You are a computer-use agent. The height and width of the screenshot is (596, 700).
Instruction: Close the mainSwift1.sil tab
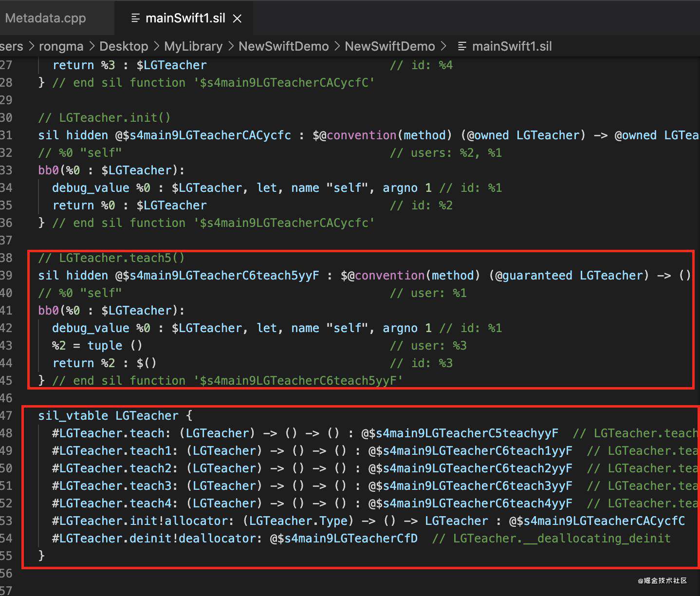coord(238,19)
